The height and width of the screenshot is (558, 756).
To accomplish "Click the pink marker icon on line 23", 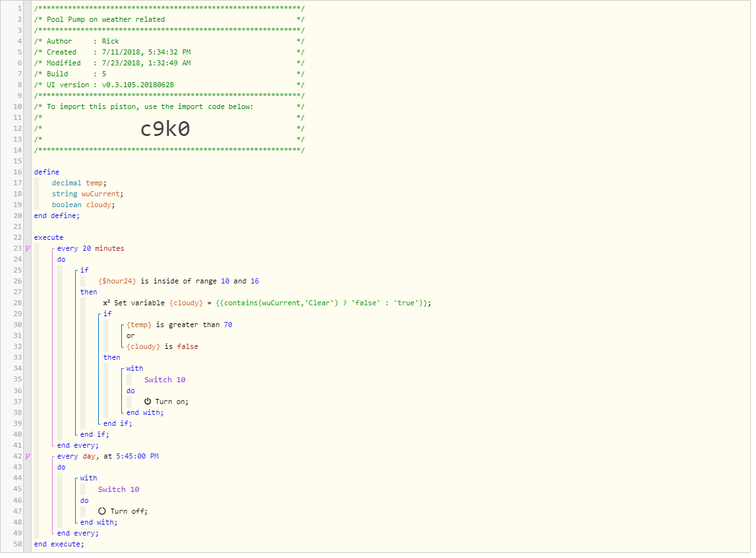I will (28, 250).
